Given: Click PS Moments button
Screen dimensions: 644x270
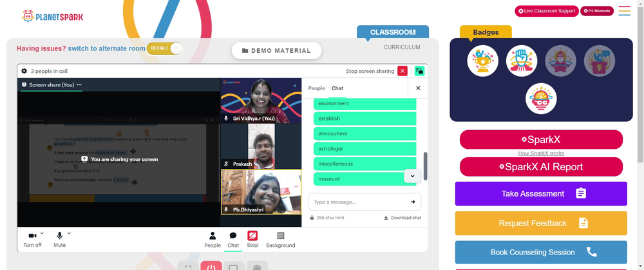Looking at the screenshot, I should (597, 11).
